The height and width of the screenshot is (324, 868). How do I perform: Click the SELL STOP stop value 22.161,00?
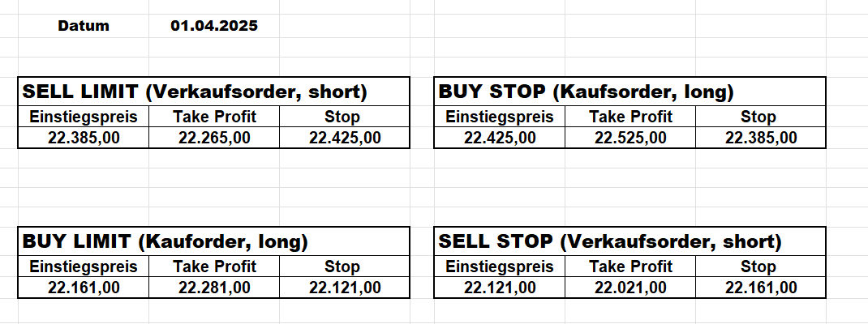(761, 287)
